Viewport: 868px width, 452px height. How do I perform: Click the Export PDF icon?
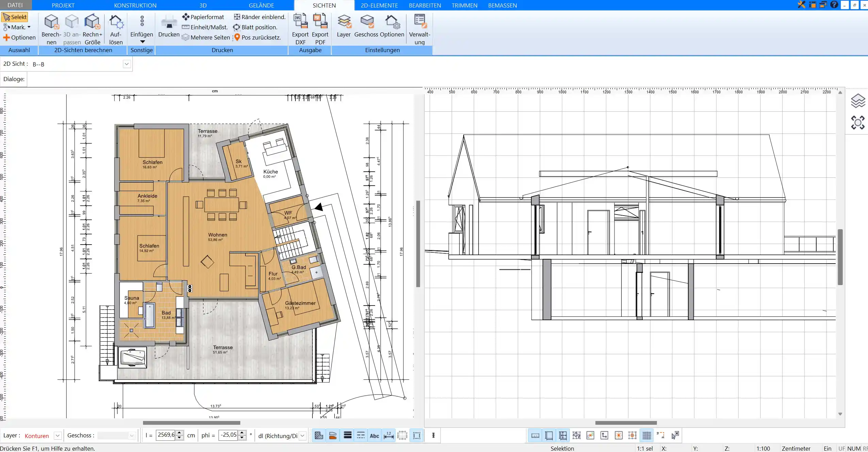pos(320,21)
